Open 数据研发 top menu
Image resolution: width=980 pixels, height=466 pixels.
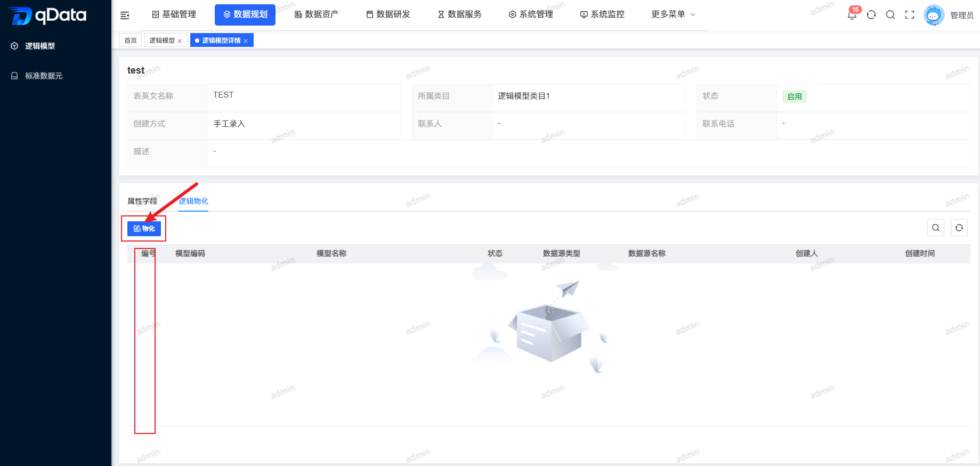click(x=388, y=14)
